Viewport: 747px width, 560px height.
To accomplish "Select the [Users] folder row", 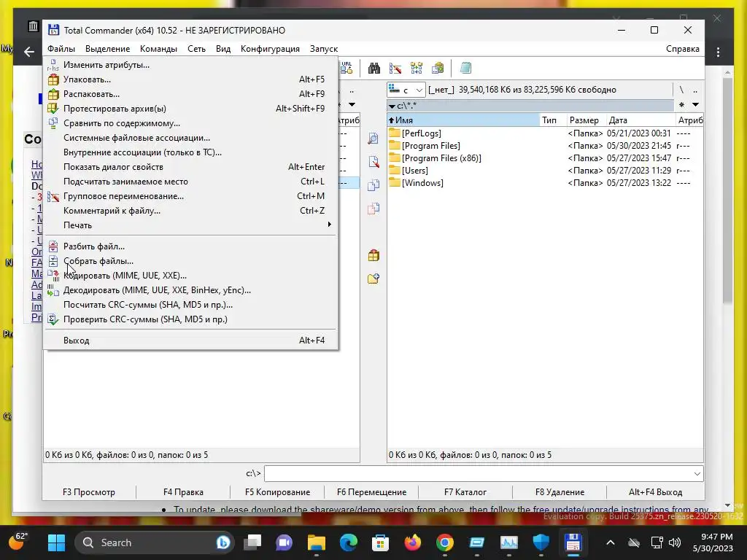I will tap(545, 171).
